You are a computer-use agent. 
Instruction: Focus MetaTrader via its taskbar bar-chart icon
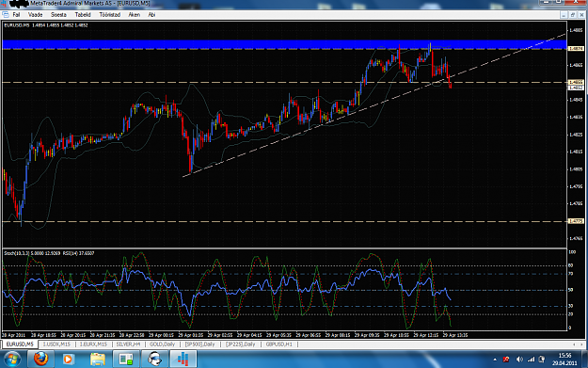pos(183,359)
